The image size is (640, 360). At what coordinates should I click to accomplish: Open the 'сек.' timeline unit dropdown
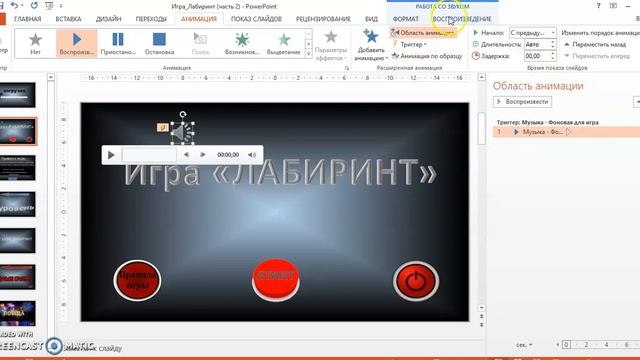pos(524,345)
